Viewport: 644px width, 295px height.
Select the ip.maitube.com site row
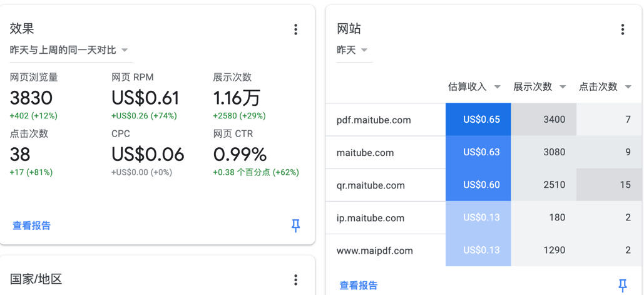[x=484, y=218]
